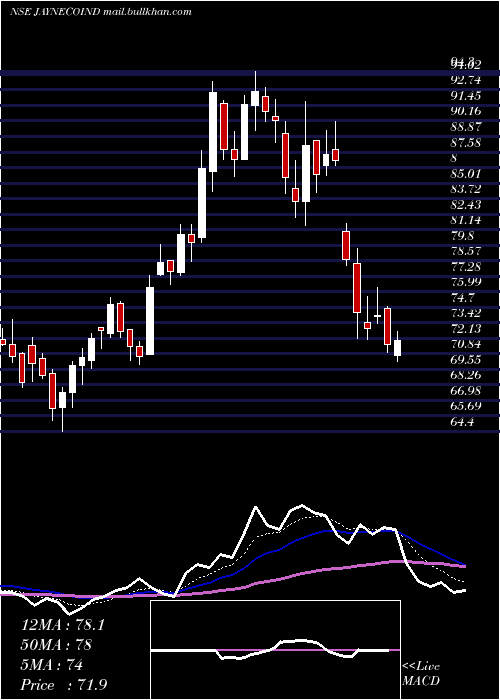Select the 68.26 price axis label
The width and height of the screenshot is (500, 700).
465,375
